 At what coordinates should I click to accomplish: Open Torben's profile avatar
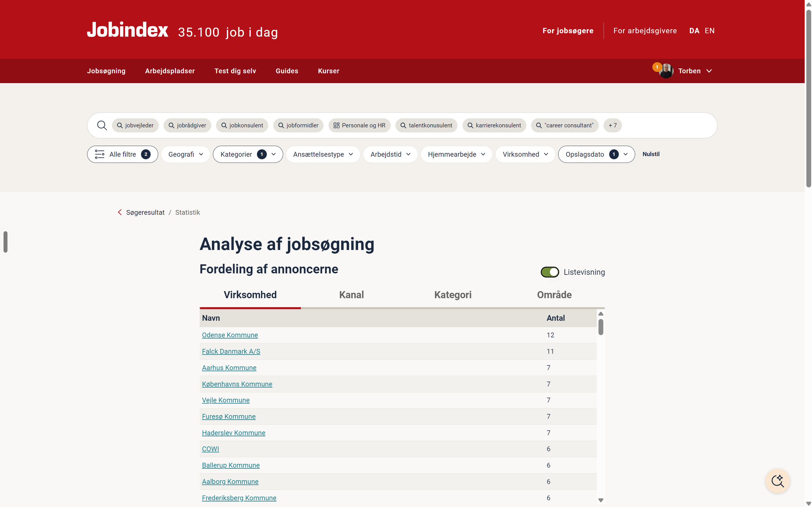(666, 71)
